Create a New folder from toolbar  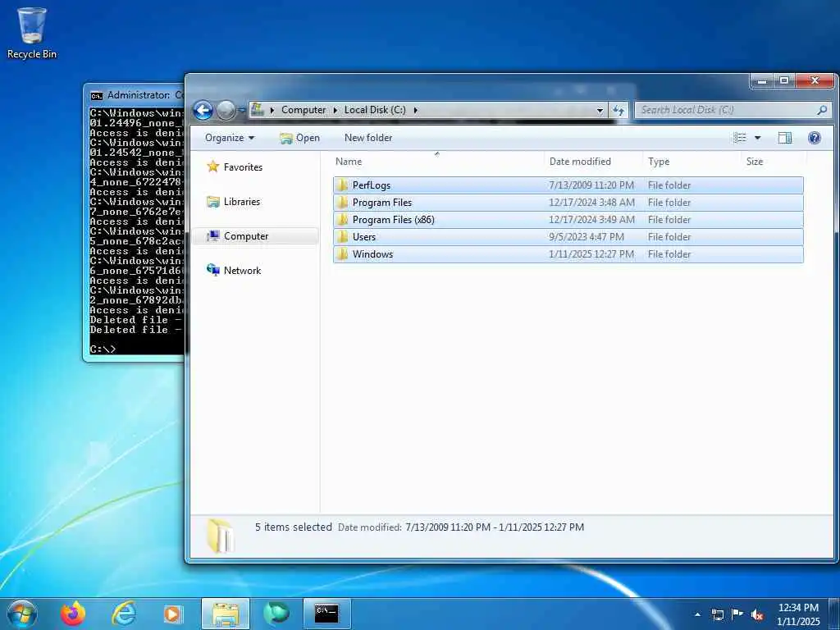pyautogui.click(x=368, y=138)
